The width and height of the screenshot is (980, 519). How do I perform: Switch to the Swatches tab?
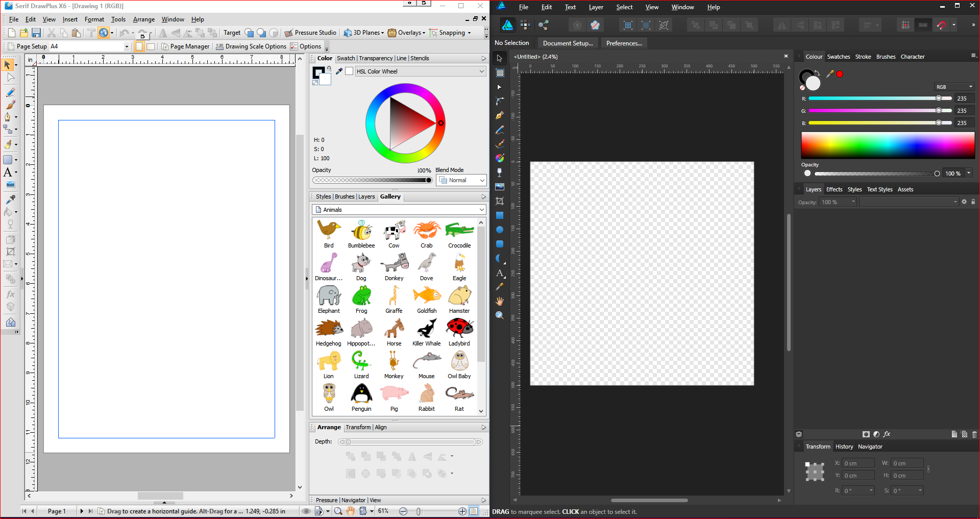(x=838, y=57)
